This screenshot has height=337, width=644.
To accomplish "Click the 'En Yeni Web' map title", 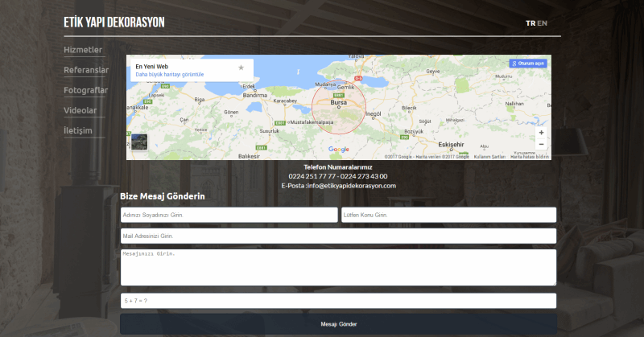I will (x=152, y=67).
